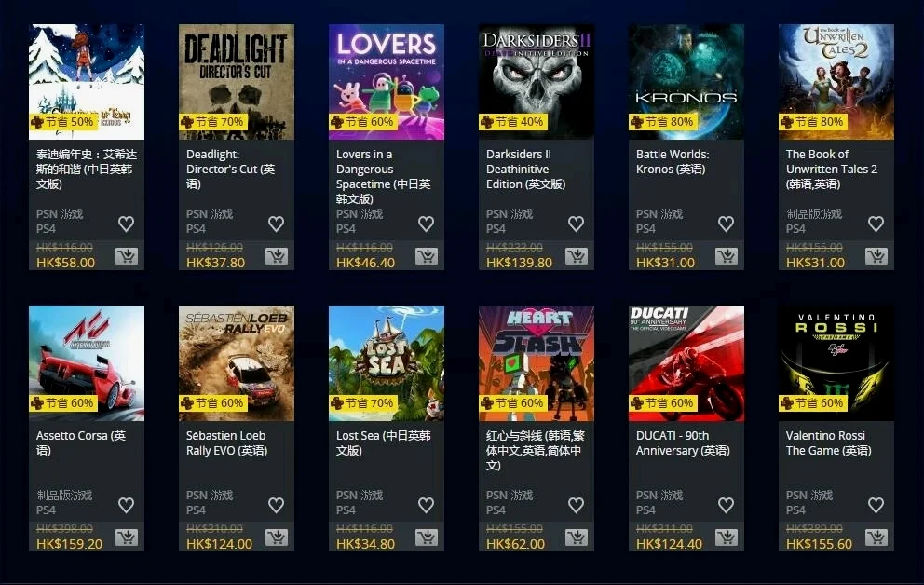Viewport: 924px width, 585px height.
Task: Toggle wishlist heart for Unwritten Tales 2
Action: tap(876, 224)
